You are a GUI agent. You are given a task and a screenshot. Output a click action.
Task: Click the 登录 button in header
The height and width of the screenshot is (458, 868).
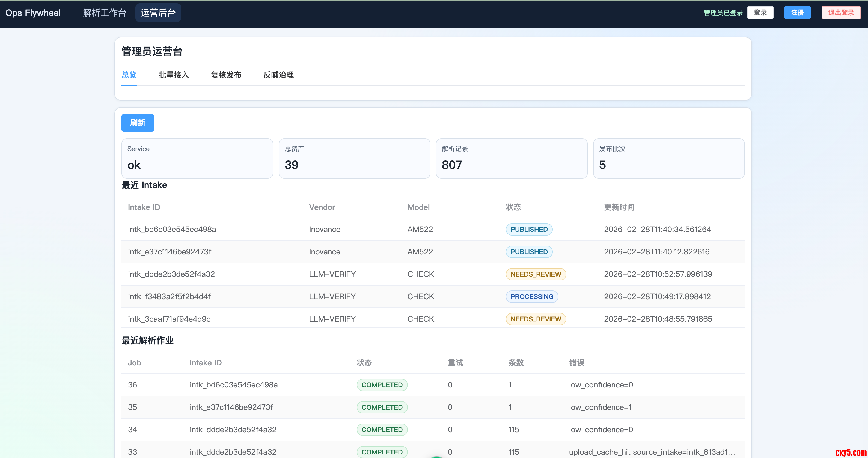[760, 13]
